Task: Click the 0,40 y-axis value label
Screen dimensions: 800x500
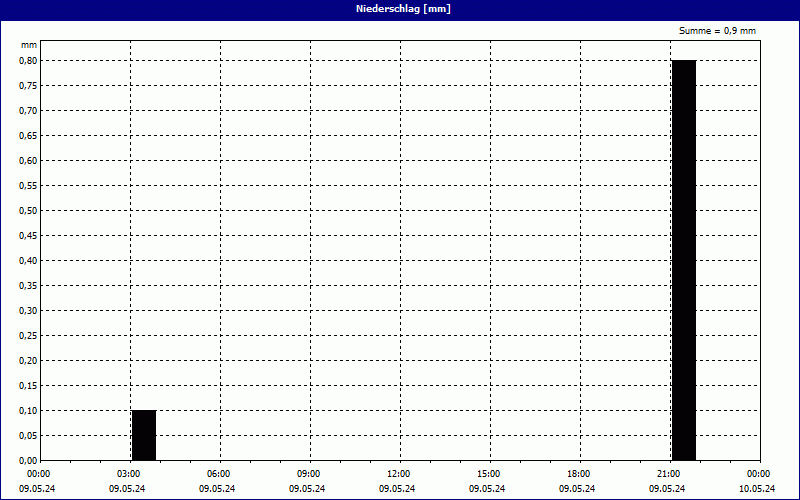Action: tap(27, 260)
